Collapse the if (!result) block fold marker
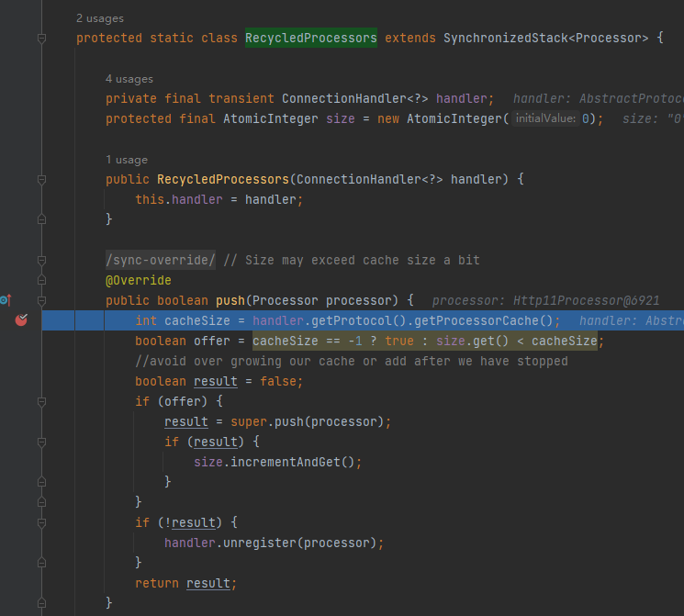This screenshot has width=684, height=616. pyautogui.click(x=41, y=522)
